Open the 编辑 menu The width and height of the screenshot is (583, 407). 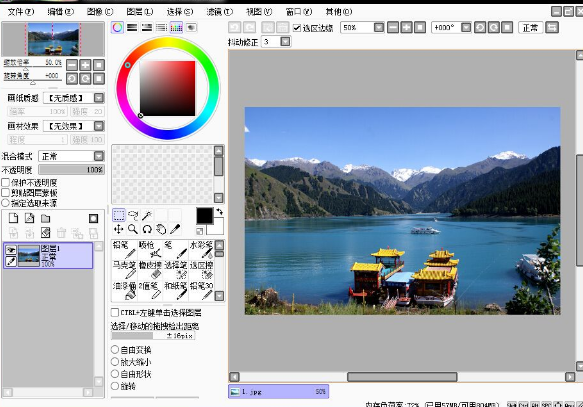[x=61, y=12]
